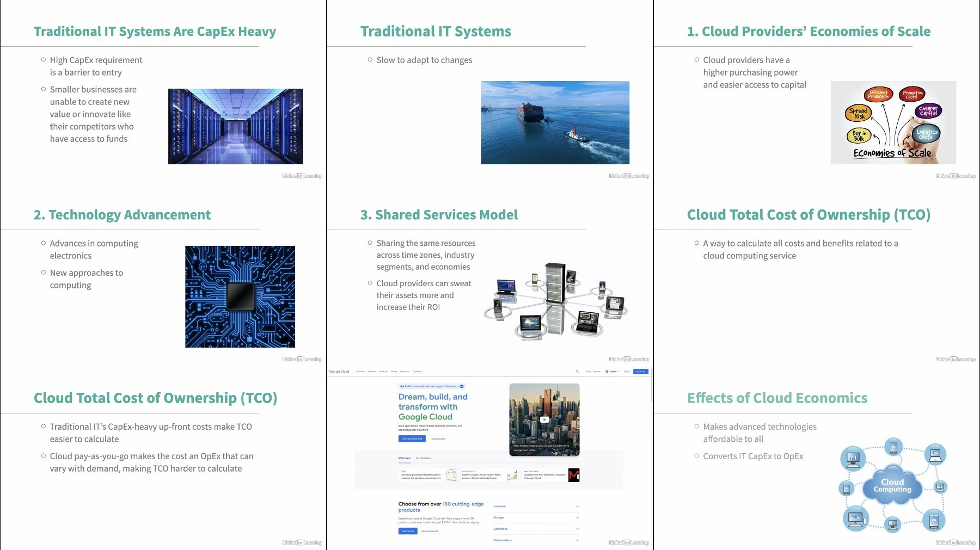The image size is (980, 550).
Task: Expand the Data analytics product category
Action: (536, 540)
